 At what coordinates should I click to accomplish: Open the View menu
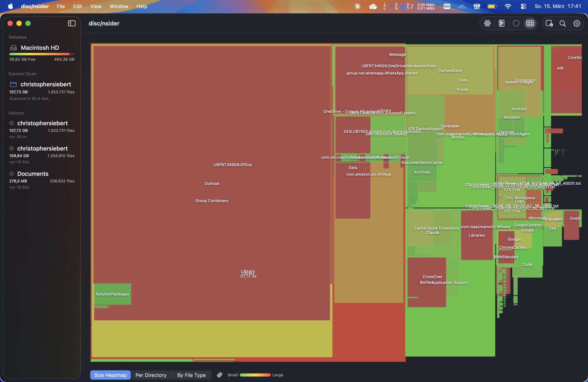[96, 6]
